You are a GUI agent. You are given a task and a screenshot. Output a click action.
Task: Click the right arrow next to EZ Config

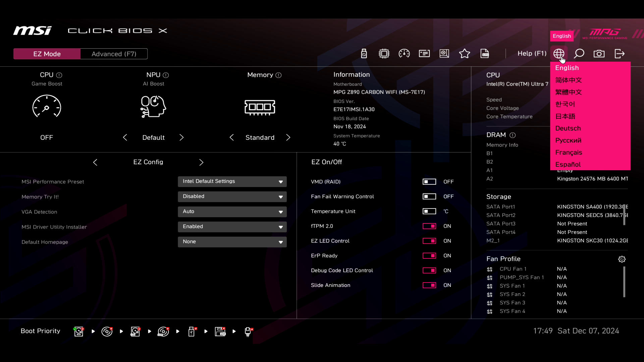[x=201, y=162]
